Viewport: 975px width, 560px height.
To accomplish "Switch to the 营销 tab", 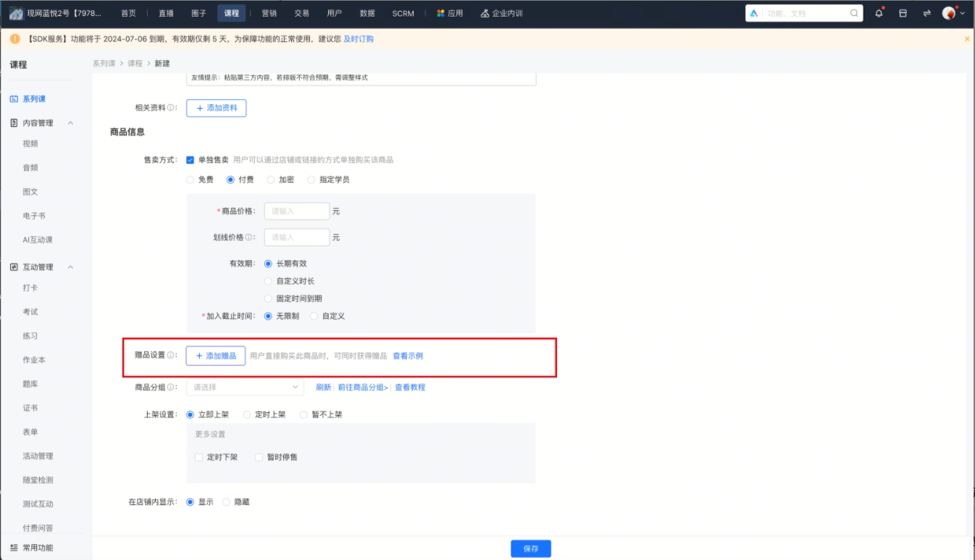I will point(271,12).
